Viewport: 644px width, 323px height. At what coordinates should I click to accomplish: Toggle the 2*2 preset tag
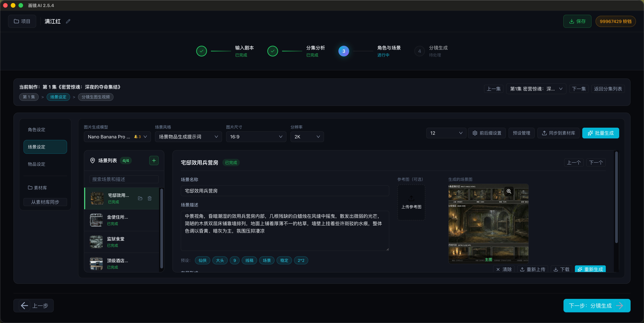click(301, 261)
